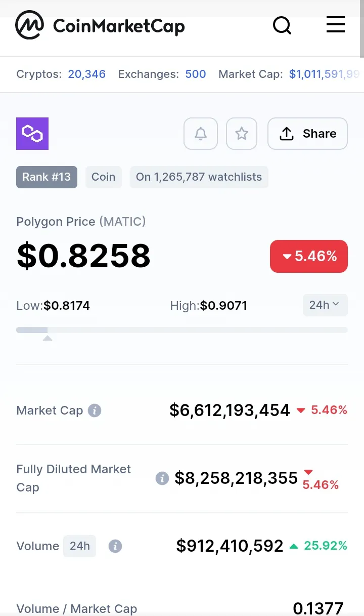The image size is (364, 616).
Task: Select the Rank #13 badge
Action: [47, 177]
